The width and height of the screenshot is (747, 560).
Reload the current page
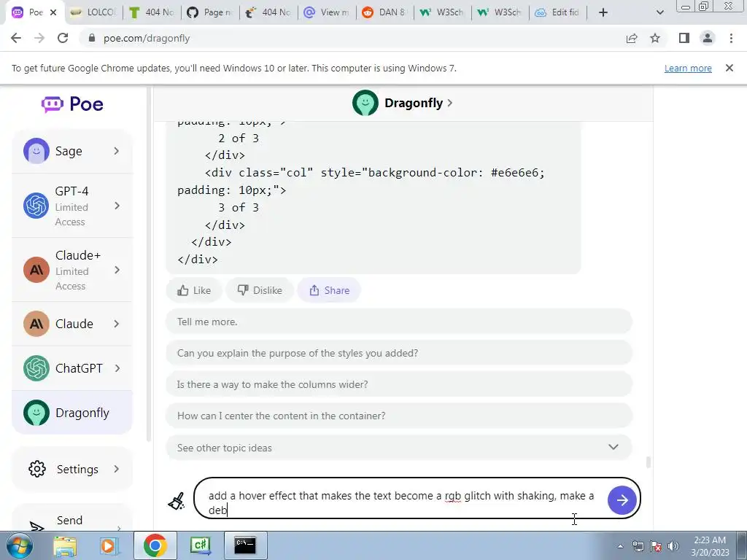(63, 38)
